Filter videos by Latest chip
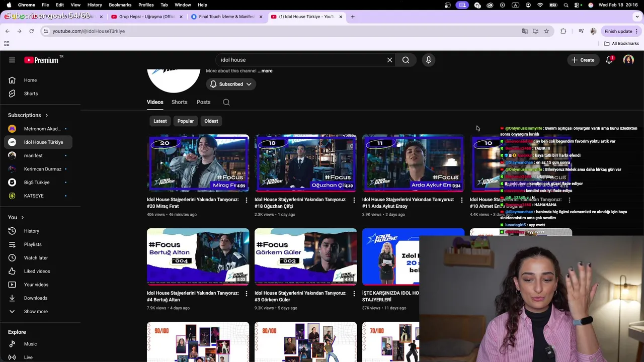This screenshot has height=362, width=644. pos(160,121)
